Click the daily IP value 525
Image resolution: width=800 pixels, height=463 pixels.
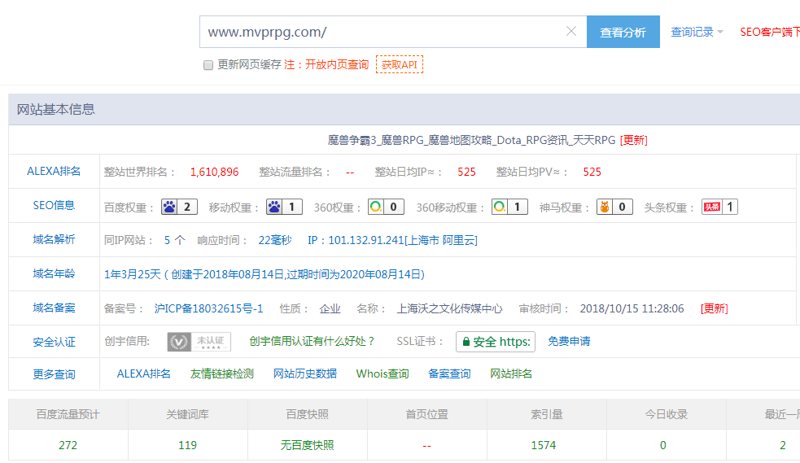pos(466,172)
